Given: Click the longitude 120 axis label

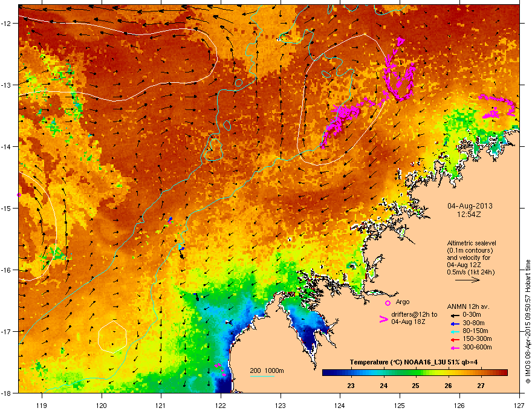Looking at the screenshot, I should [102, 405].
